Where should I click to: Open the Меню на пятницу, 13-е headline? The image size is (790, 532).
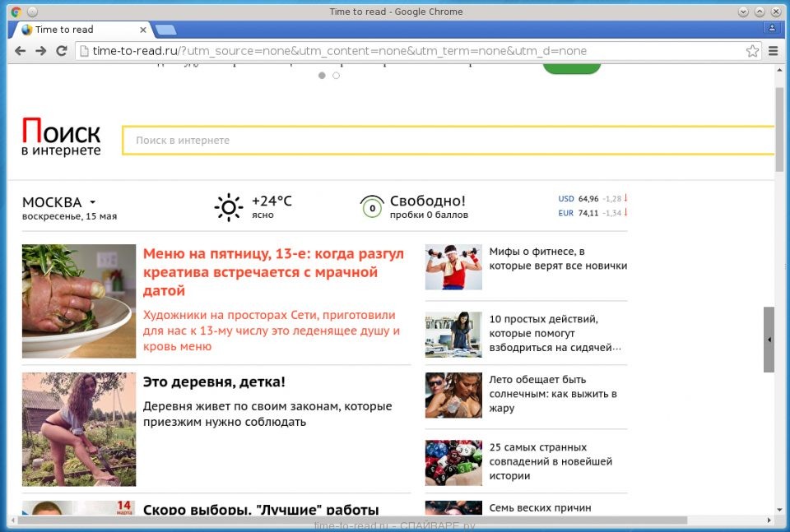[x=273, y=272]
